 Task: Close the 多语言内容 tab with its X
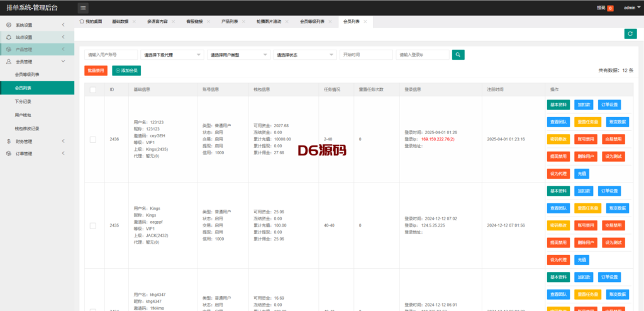coord(174,21)
